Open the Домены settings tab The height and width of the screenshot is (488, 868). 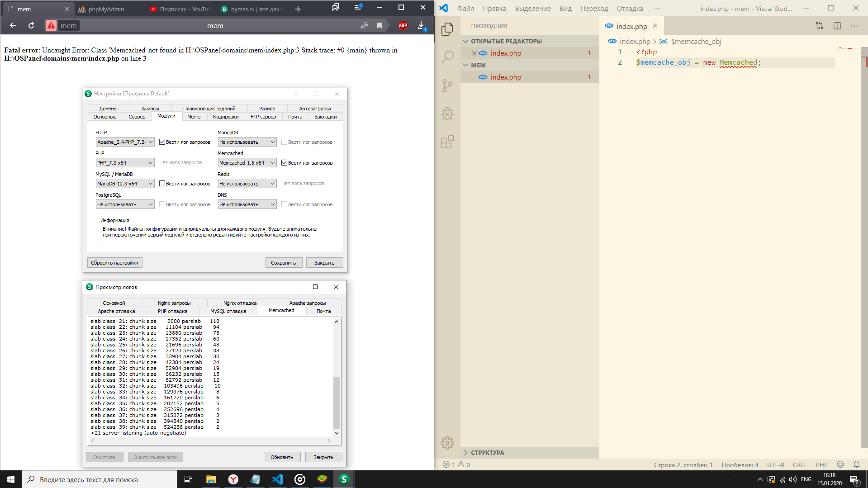108,109
